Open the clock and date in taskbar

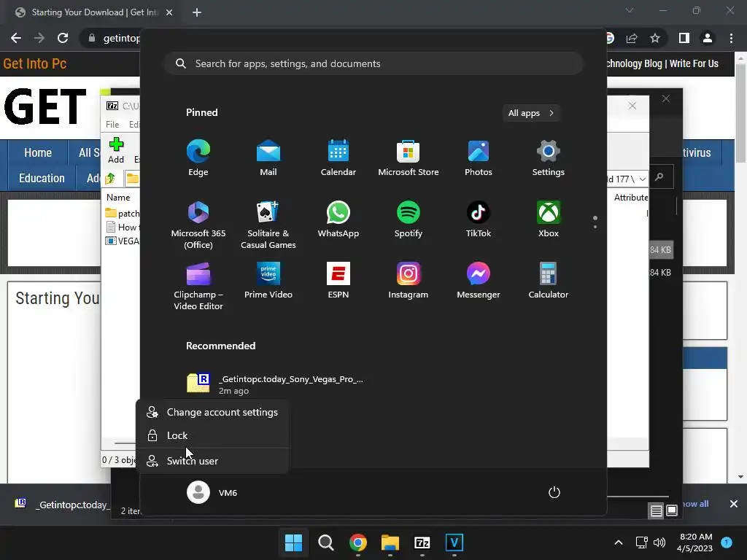point(695,542)
